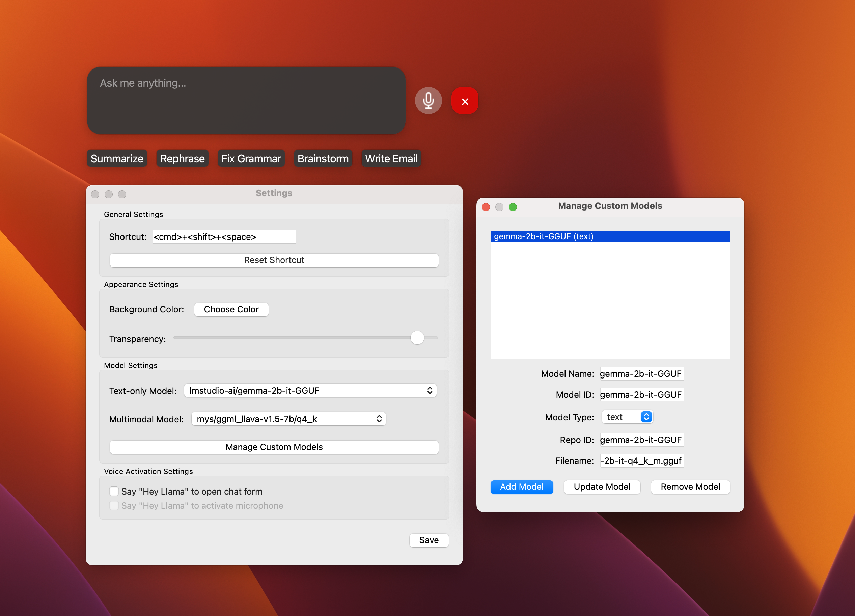Update the selected model
Screen dimensions: 855x616
[x=602, y=487]
